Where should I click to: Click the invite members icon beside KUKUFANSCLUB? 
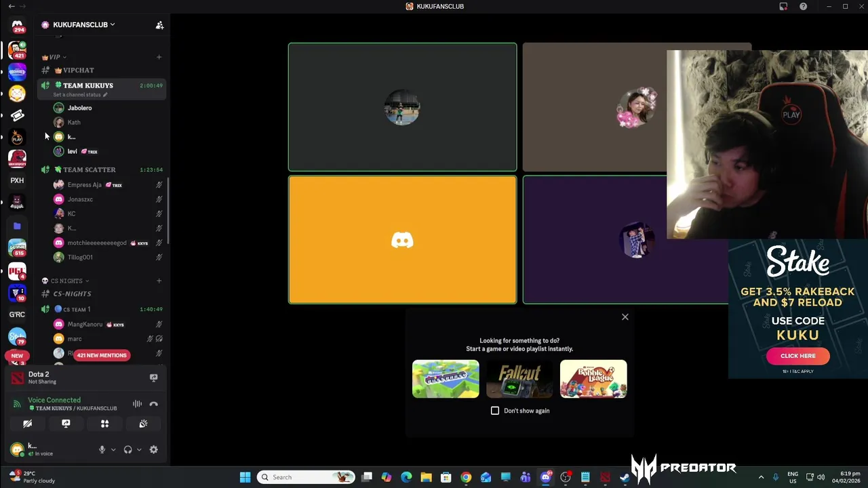(x=159, y=25)
